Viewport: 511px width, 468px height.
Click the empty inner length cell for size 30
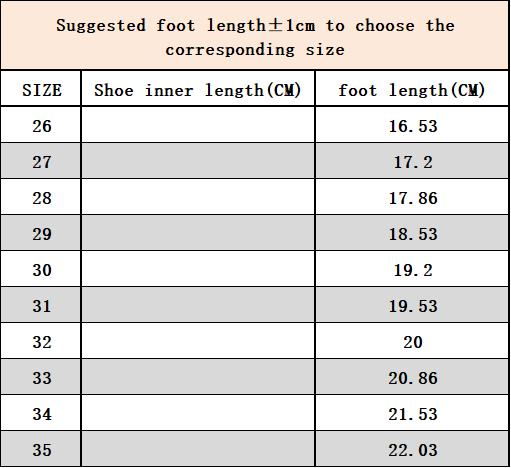[x=198, y=269]
